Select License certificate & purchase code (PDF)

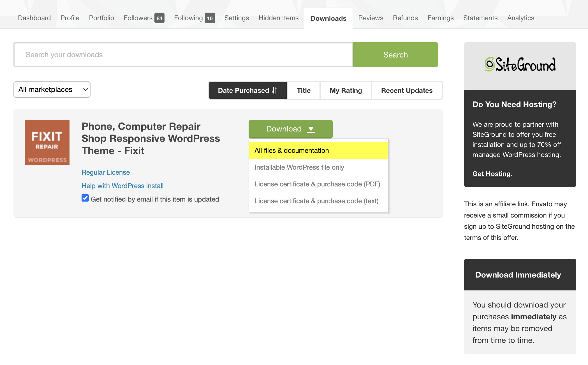point(317,184)
